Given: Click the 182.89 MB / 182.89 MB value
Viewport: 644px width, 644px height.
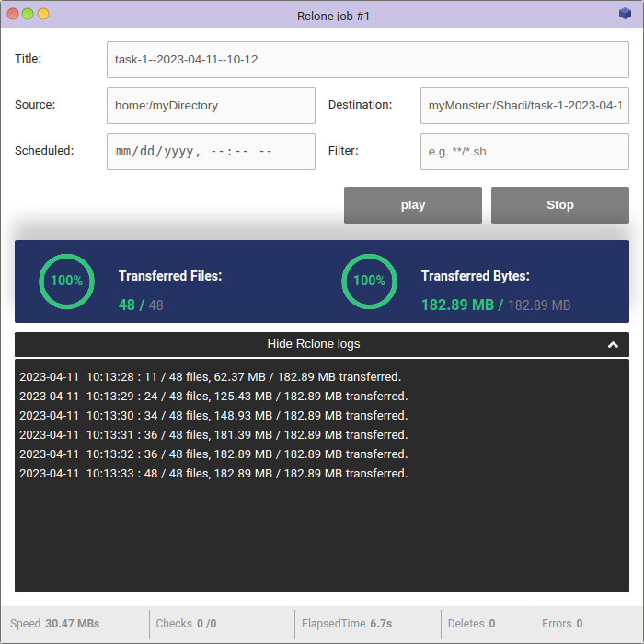Looking at the screenshot, I should (x=496, y=305).
